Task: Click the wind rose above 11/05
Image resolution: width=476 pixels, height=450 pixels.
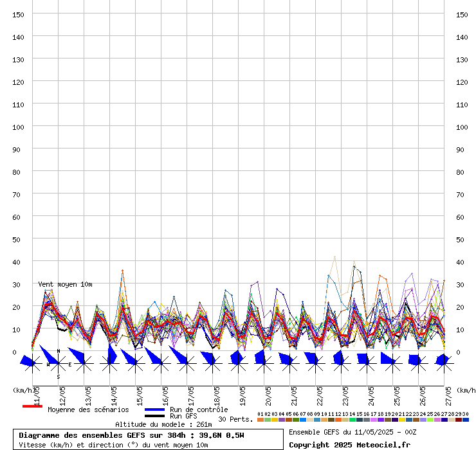Action: [x=32, y=363]
